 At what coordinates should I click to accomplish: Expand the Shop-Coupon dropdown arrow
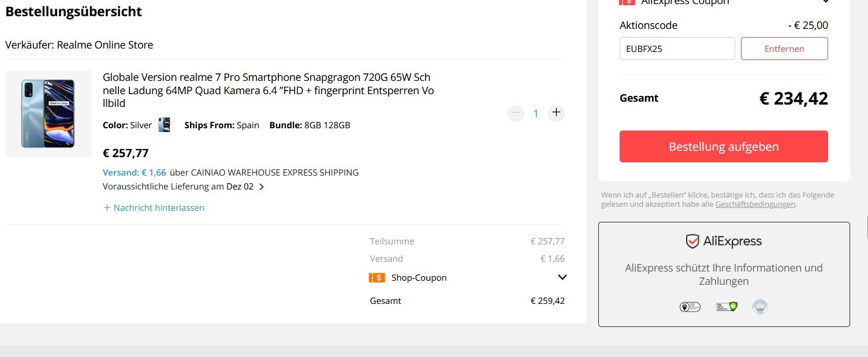coord(562,278)
